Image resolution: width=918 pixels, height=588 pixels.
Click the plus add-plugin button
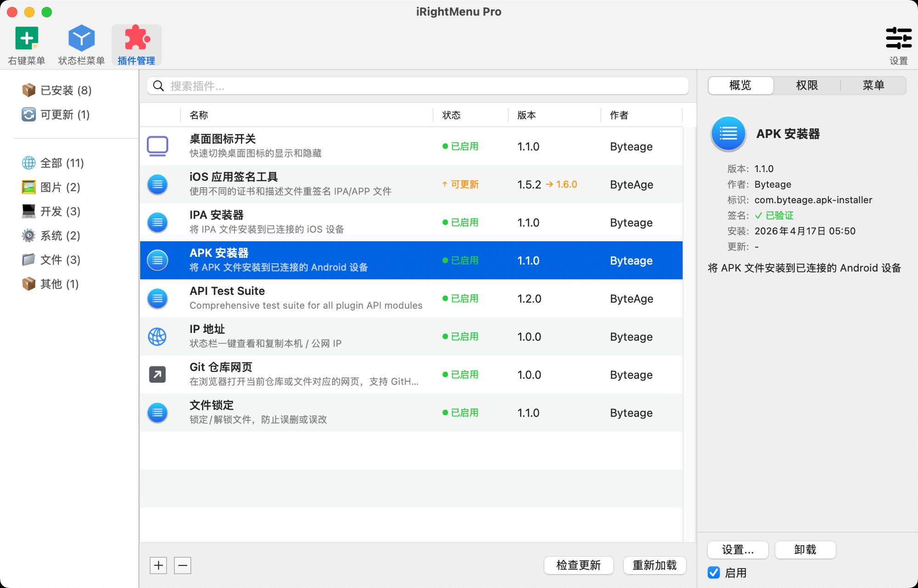(x=158, y=566)
